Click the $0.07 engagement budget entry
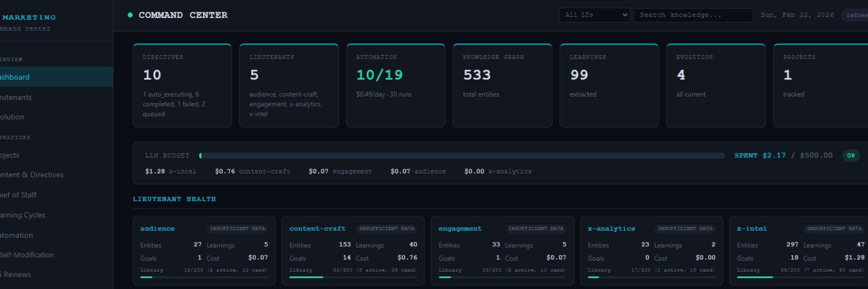 tap(340, 171)
